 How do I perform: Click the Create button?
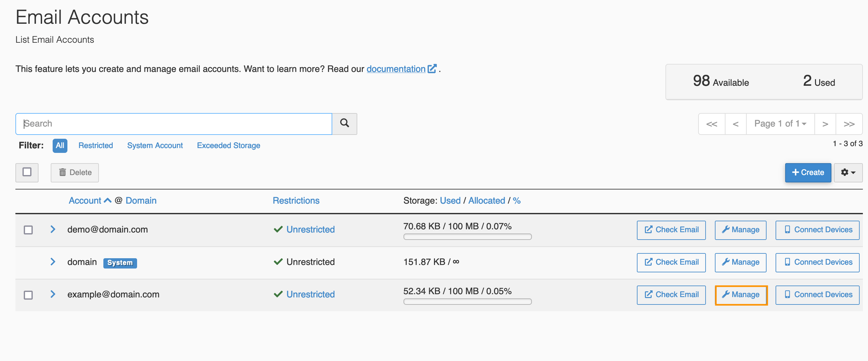point(808,172)
